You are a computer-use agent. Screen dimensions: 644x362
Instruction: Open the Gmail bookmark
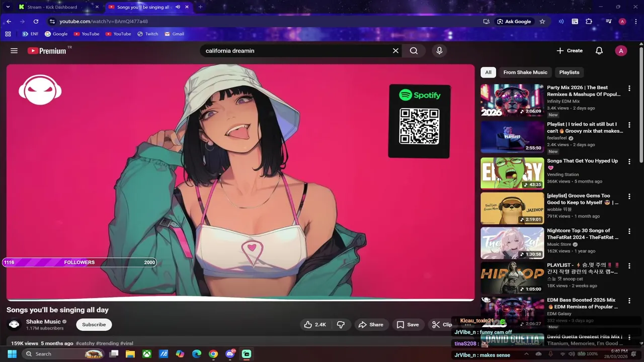click(175, 34)
